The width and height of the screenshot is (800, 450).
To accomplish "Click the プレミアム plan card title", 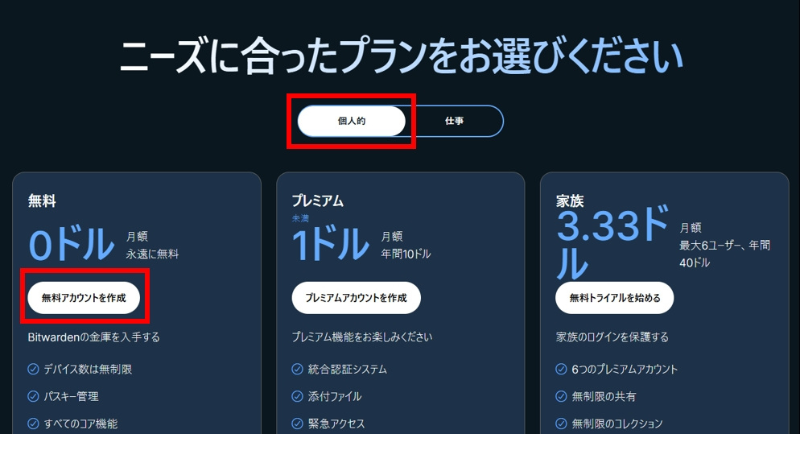I will pyautogui.click(x=317, y=201).
